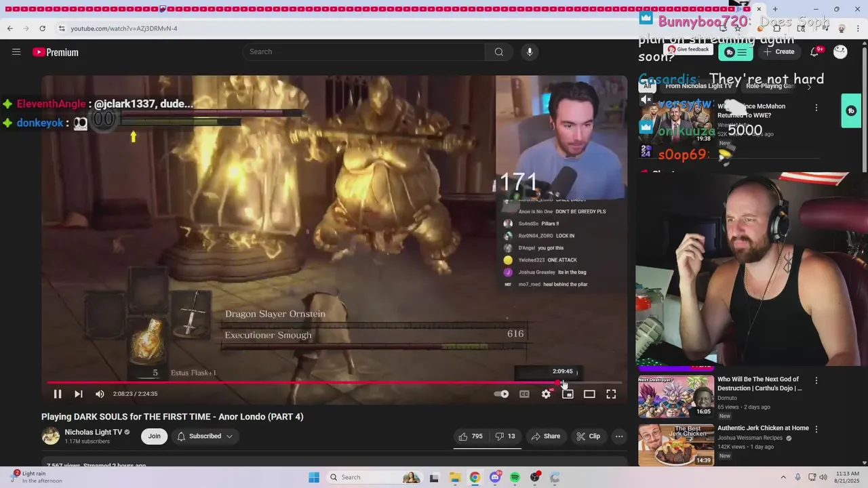Join the Nicholas Light TV channel

pos(155,436)
